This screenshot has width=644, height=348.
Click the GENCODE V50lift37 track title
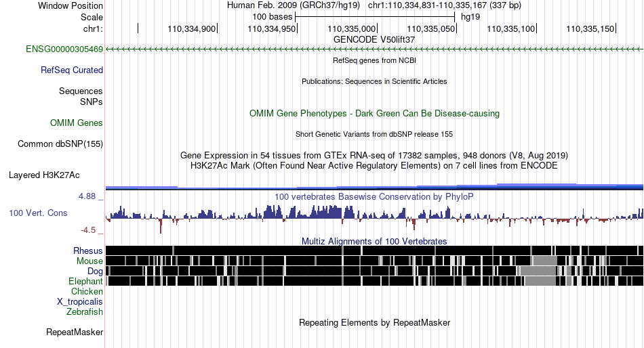point(374,40)
